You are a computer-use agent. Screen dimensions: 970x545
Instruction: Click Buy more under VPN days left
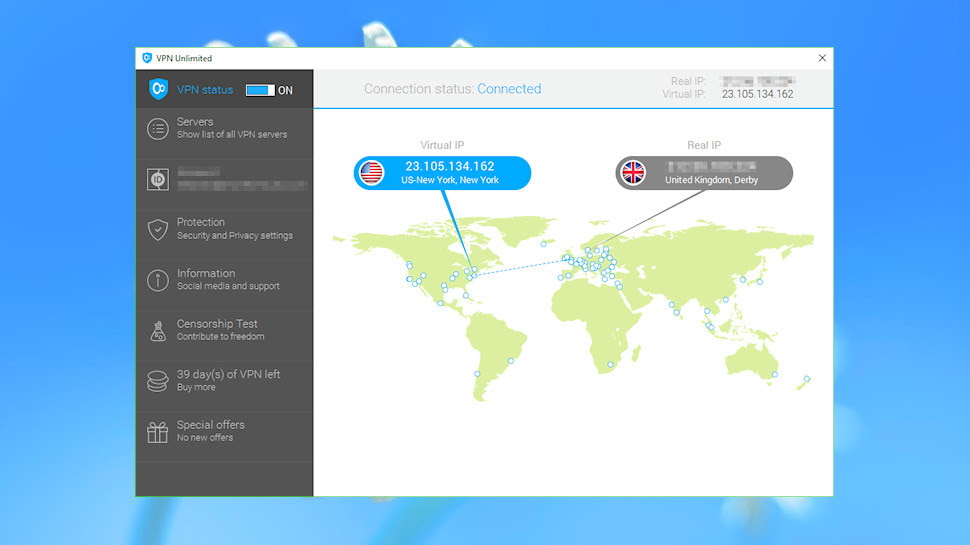(x=196, y=387)
